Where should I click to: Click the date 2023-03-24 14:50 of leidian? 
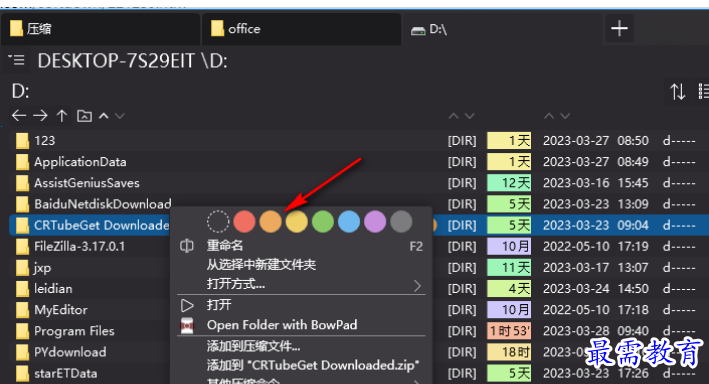(596, 289)
